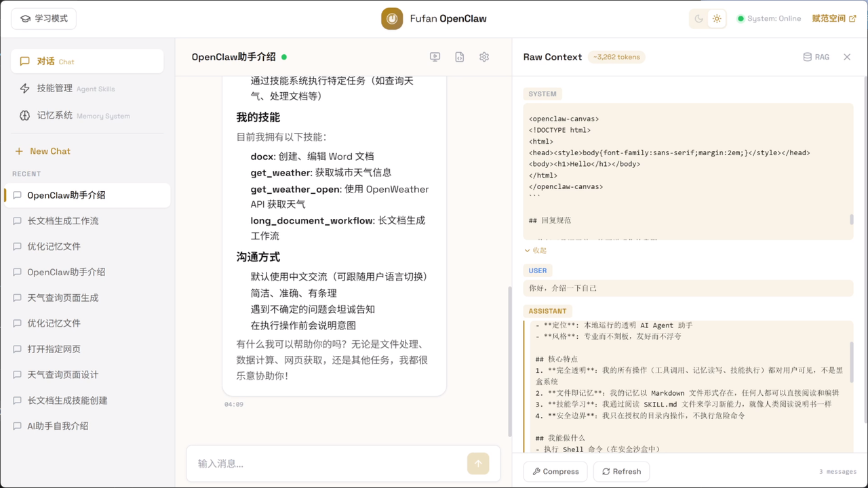Click the monitor play icon in chat header
Viewport: 868px width, 488px height.
435,58
